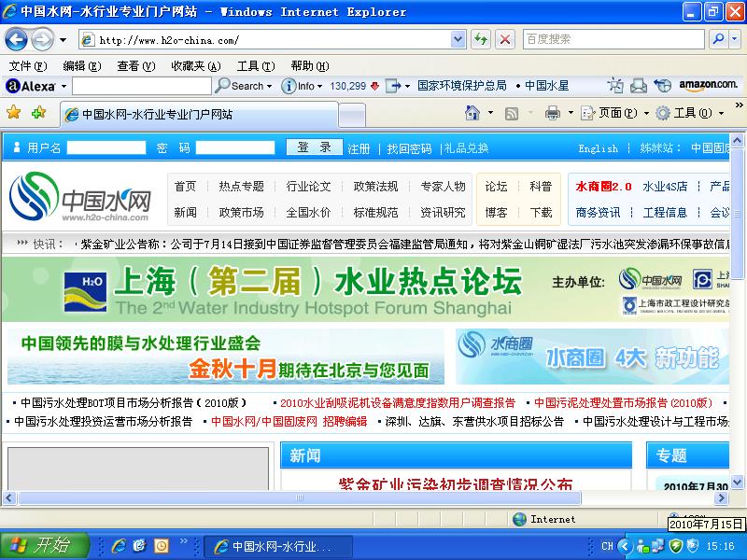Screen dimensions: 747x560
Task: Click the 用户名 input field
Action: [106, 147]
